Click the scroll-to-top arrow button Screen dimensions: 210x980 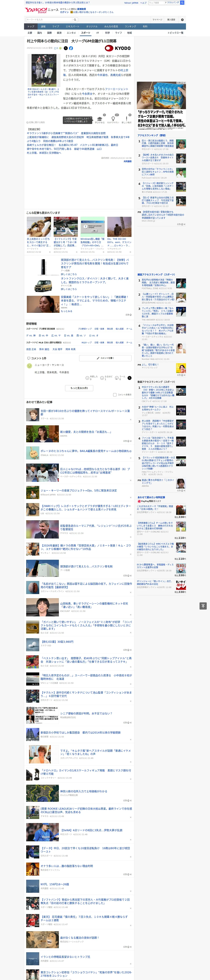(x=203, y=606)
